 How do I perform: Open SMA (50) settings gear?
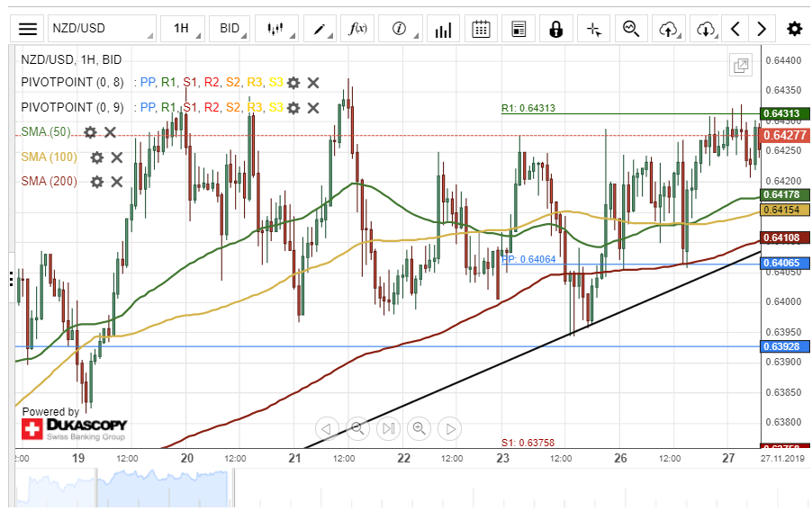[90, 132]
